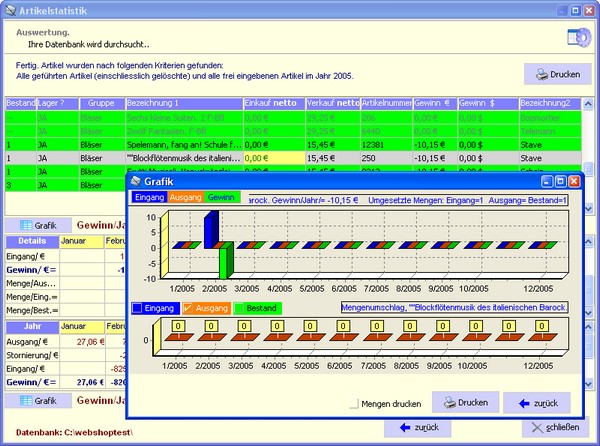The height and width of the screenshot is (446, 600).
Task: Select the Spielemann, fang an! table row
Action: point(183,144)
